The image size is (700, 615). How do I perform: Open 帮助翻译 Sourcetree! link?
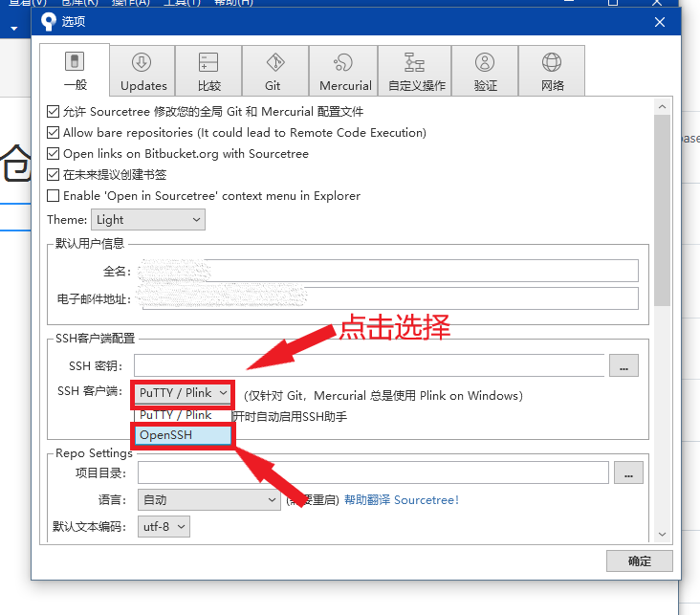(x=402, y=500)
